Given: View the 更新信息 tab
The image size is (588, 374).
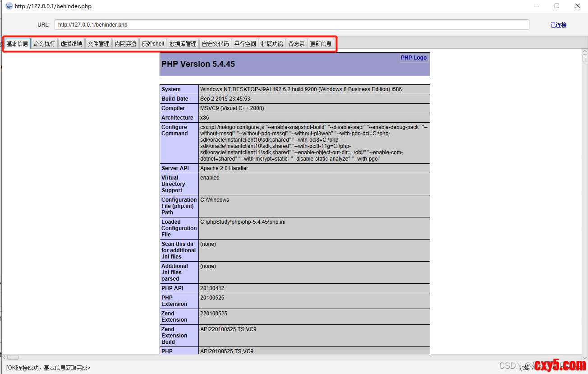Looking at the screenshot, I should pyautogui.click(x=321, y=44).
